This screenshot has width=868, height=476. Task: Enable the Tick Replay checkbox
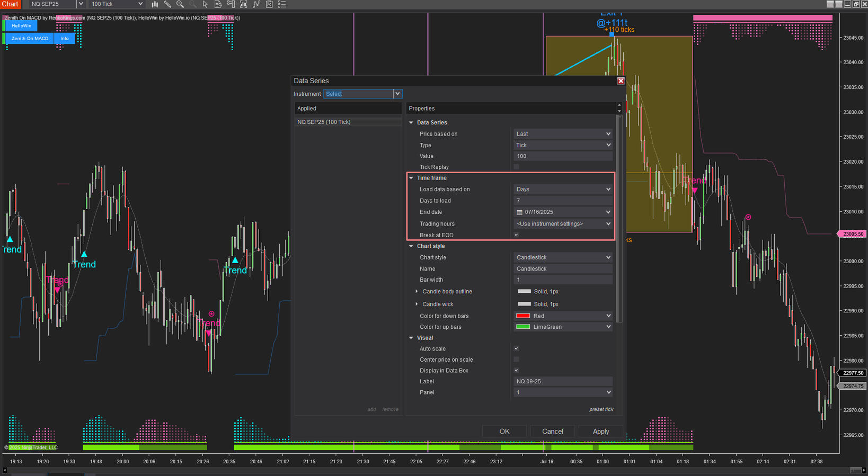pyautogui.click(x=516, y=167)
